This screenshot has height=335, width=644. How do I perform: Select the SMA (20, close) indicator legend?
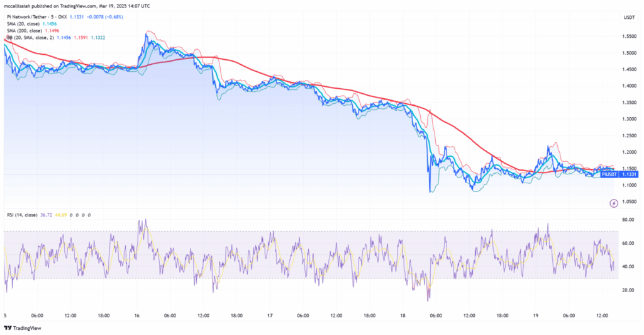pos(31,23)
